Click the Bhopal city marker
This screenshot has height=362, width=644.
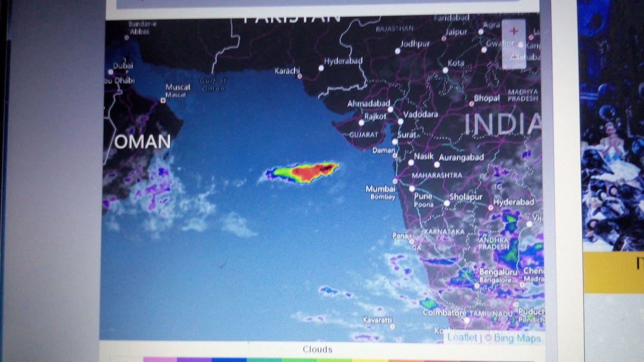[x=471, y=104]
